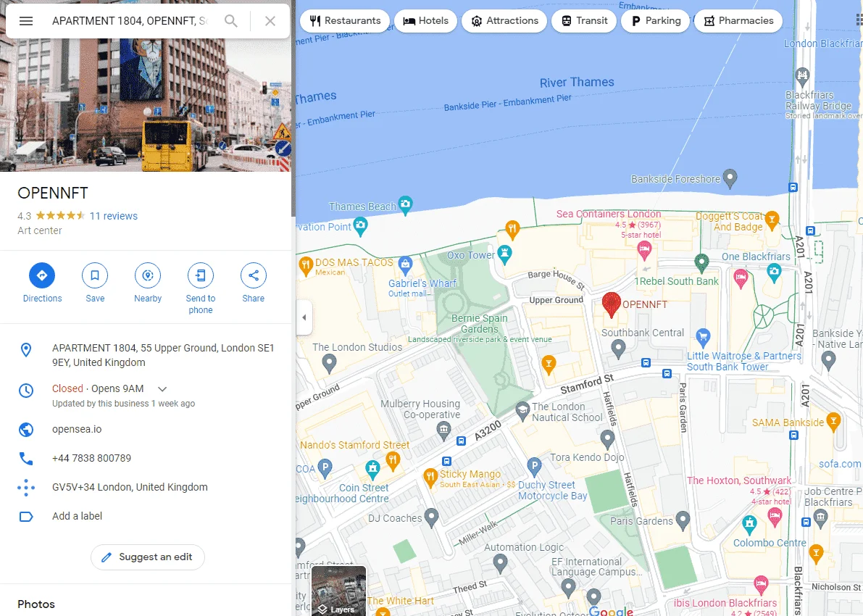The width and height of the screenshot is (863, 616).
Task: Open the 11 reviews link
Action: tap(113, 216)
